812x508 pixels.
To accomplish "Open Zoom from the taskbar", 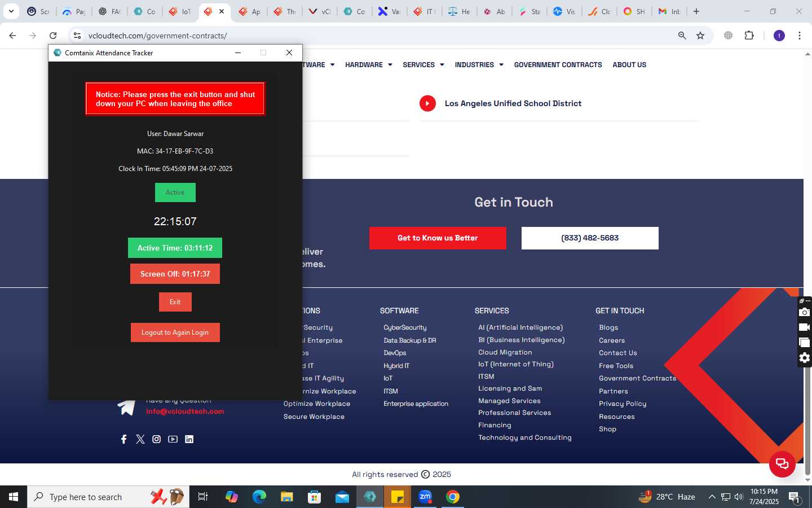I will coord(425,497).
